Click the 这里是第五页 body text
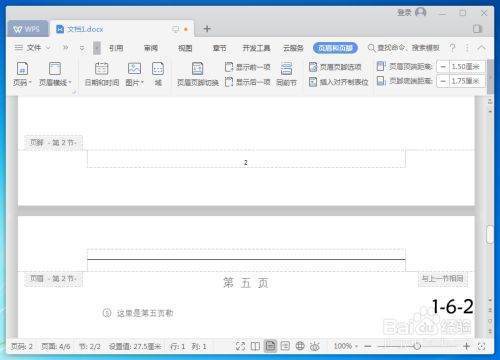Image resolution: width=500 pixels, height=360 pixels. click(x=145, y=313)
